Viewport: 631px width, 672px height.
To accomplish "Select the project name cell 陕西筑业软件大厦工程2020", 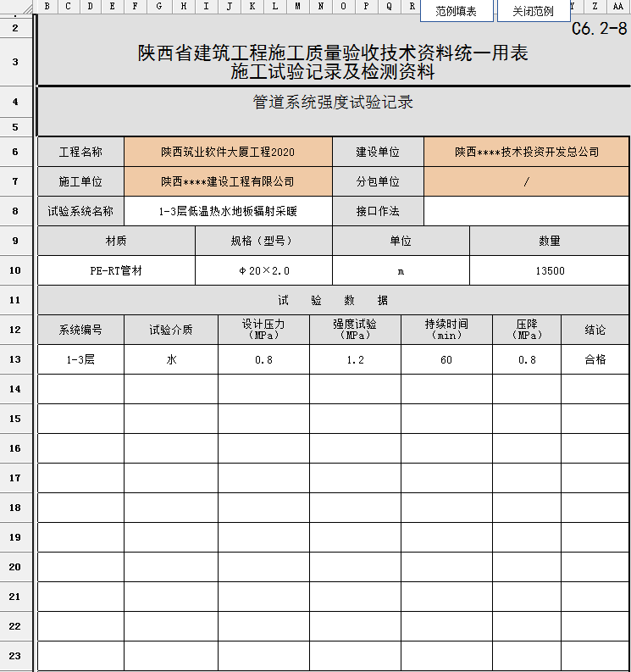I will tap(228, 152).
